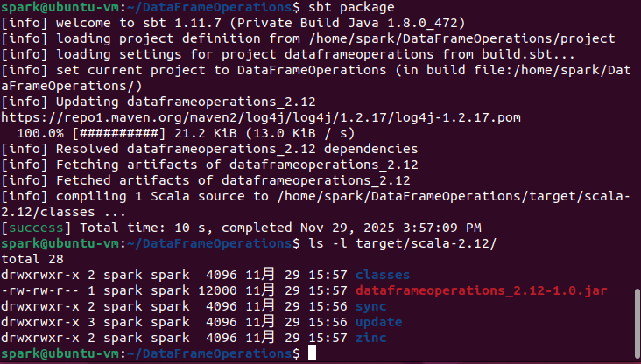Select the 'update' directory name
This screenshot has width=641, height=364.
pos(378,322)
